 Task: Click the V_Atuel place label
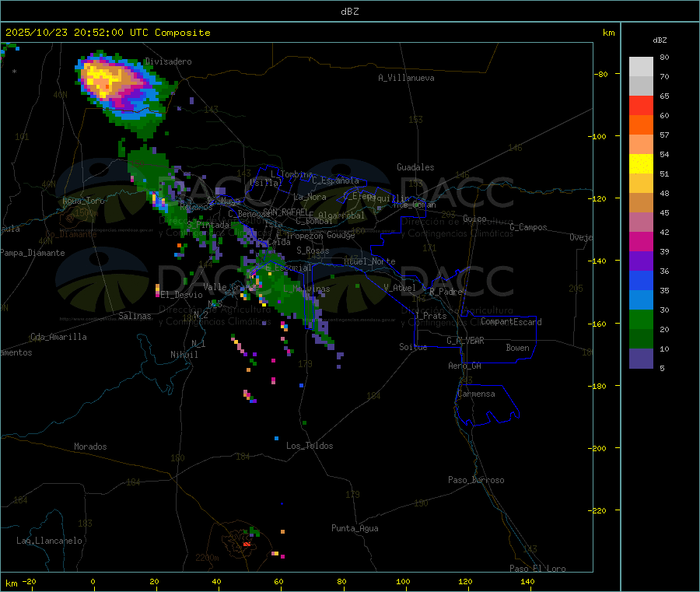click(x=400, y=288)
